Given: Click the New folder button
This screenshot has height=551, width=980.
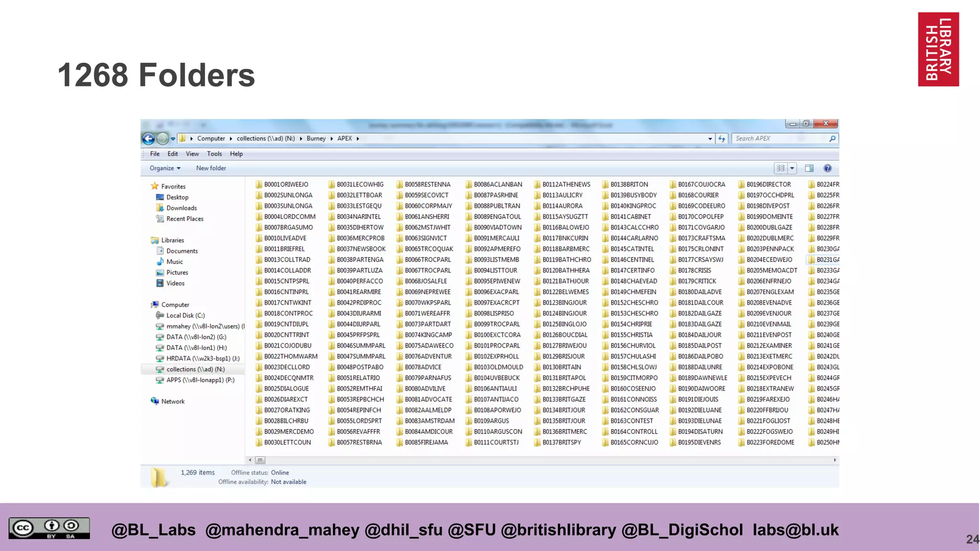Looking at the screenshot, I should click(211, 168).
